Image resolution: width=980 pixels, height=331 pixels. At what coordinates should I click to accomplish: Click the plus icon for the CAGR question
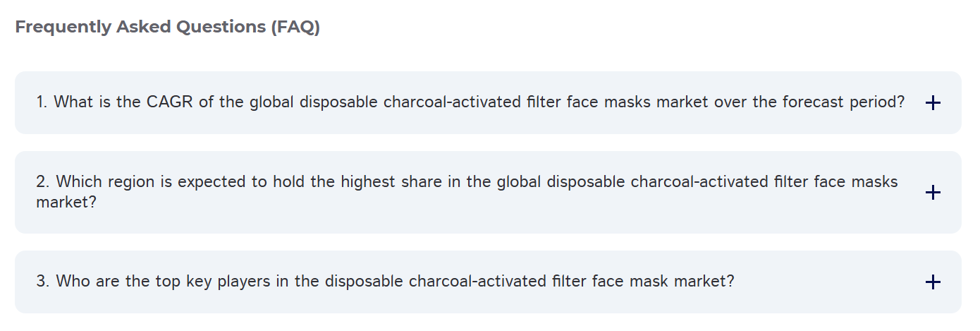pyautogui.click(x=932, y=103)
